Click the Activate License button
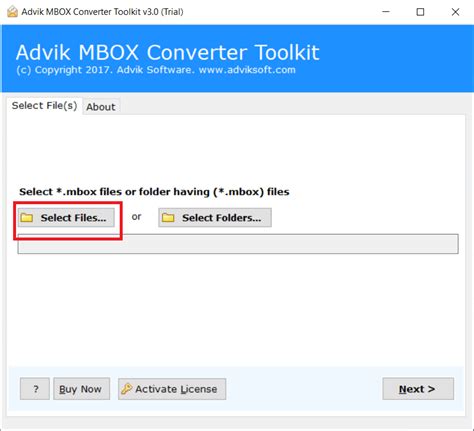Image resolution: width=474 pixels, height=431 pixels. click(x=172, y=389)
